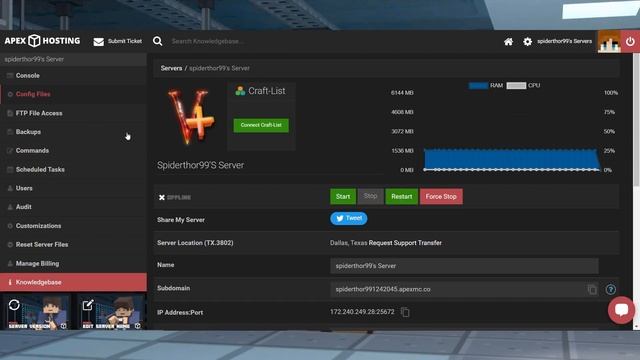This screenshot has height=360, width=640.
Task: Open spiderthor99's Servers account menu
Action: click(564, 41)
